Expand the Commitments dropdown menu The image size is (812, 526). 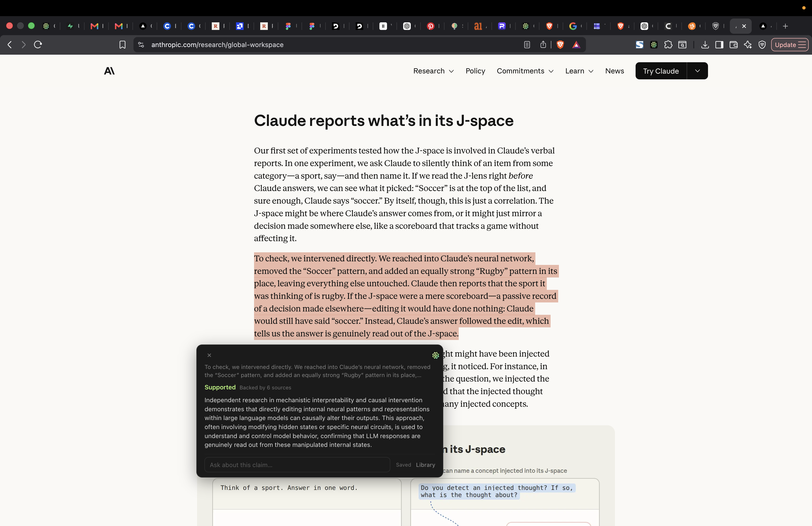[525, 71]
